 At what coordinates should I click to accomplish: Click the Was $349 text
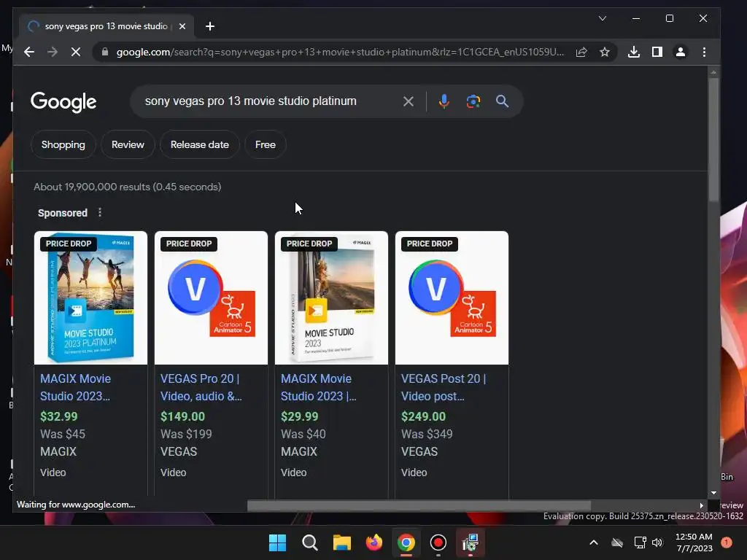pyautogui.click(x=427, y=434)
